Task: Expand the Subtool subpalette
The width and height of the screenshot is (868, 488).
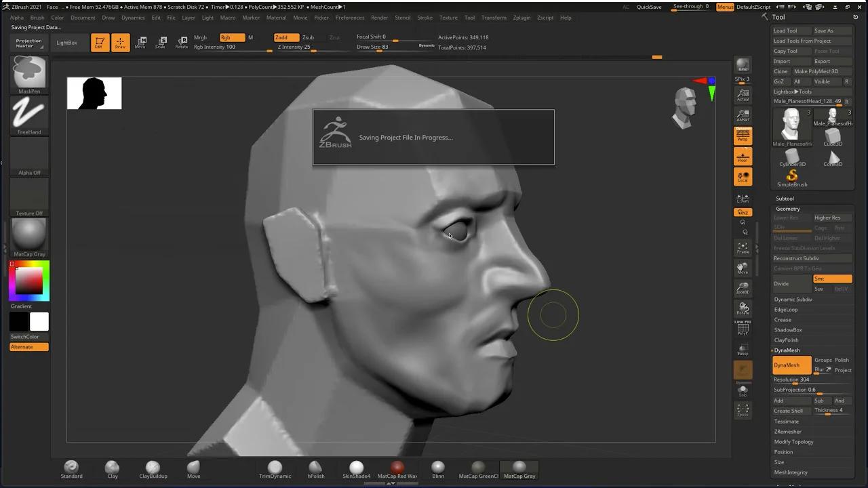Action: coord(785,198)
